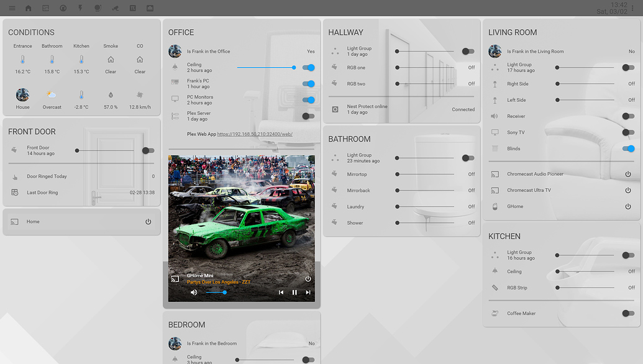The height and width of the screenshot is (364, 643).
Task: Turn on the Plex Server switch
Action: (x=308, y=116)
